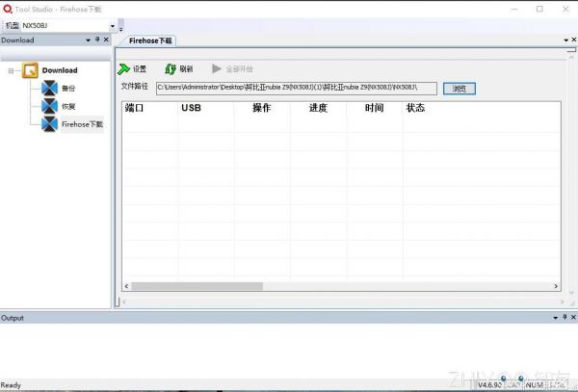Click the horizontal scrollbar under the table
This screenshot has width=578, height=392.
click(x=197, y=286)
